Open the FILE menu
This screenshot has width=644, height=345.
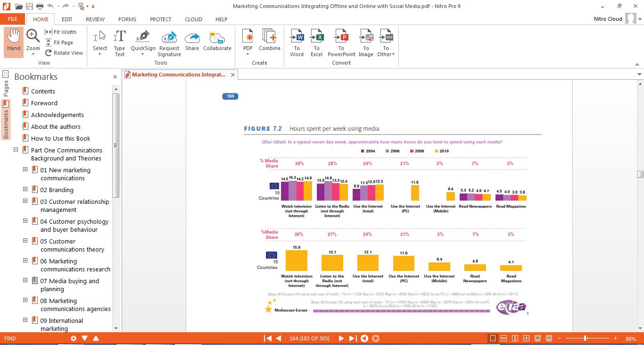[13, 19]
